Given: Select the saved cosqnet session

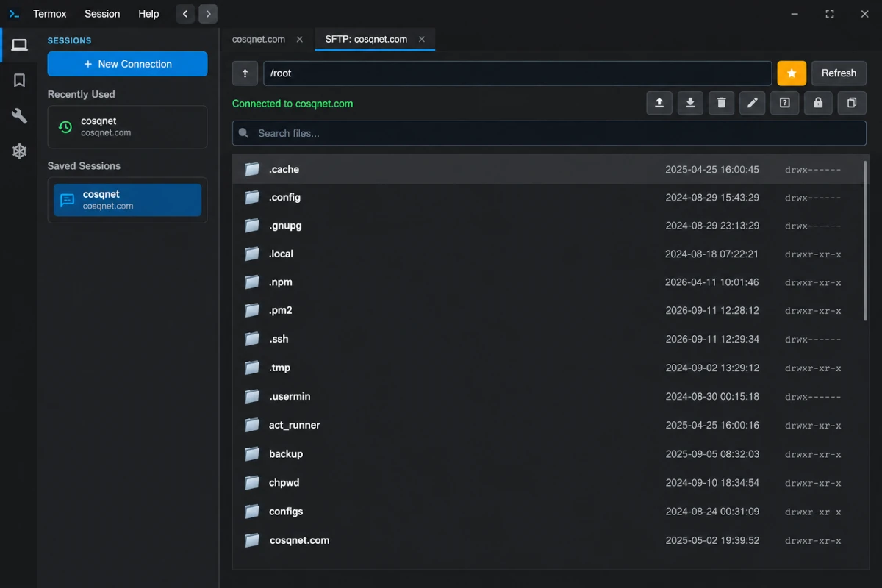Looking at the screenshot, I should [x=127, y=200].
